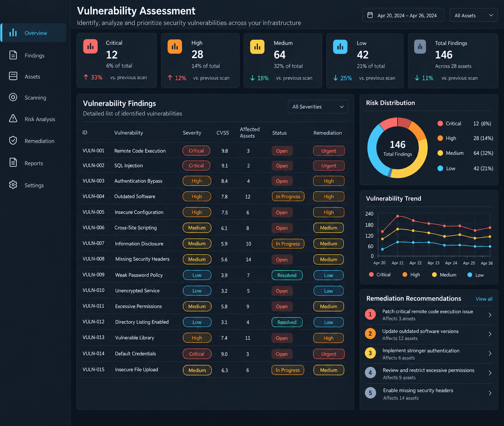Image resolution: width=504 pixels, height=426 pixels.
Task: Click the Reports document icon
Action: tap(13, 163)
